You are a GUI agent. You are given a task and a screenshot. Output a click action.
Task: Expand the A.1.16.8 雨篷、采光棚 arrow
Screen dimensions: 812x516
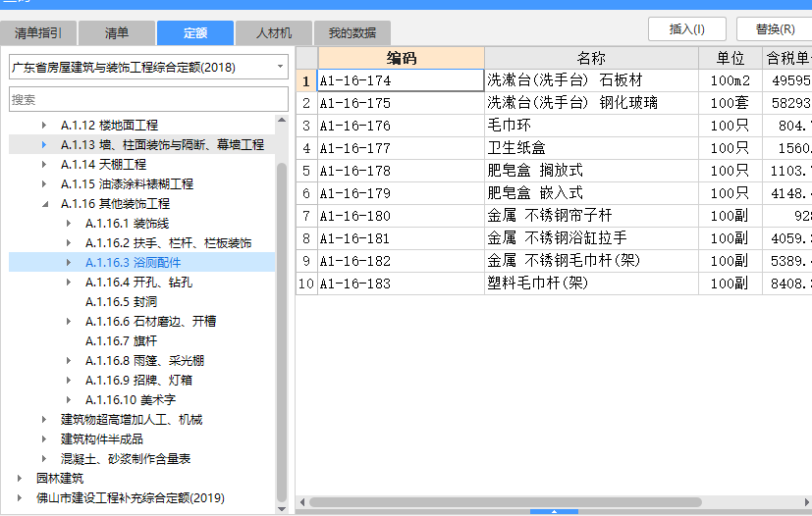click(69, 361)
